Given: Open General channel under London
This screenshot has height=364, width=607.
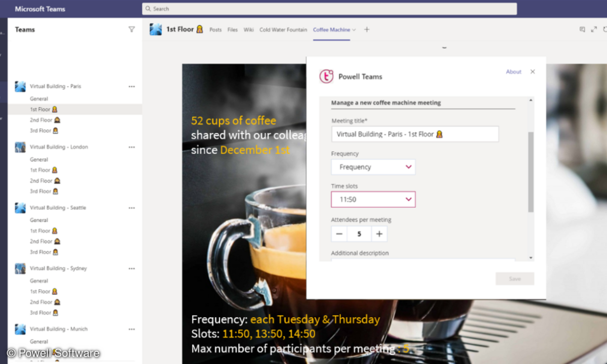Looking at the screenshot, I should click(39, 160).
